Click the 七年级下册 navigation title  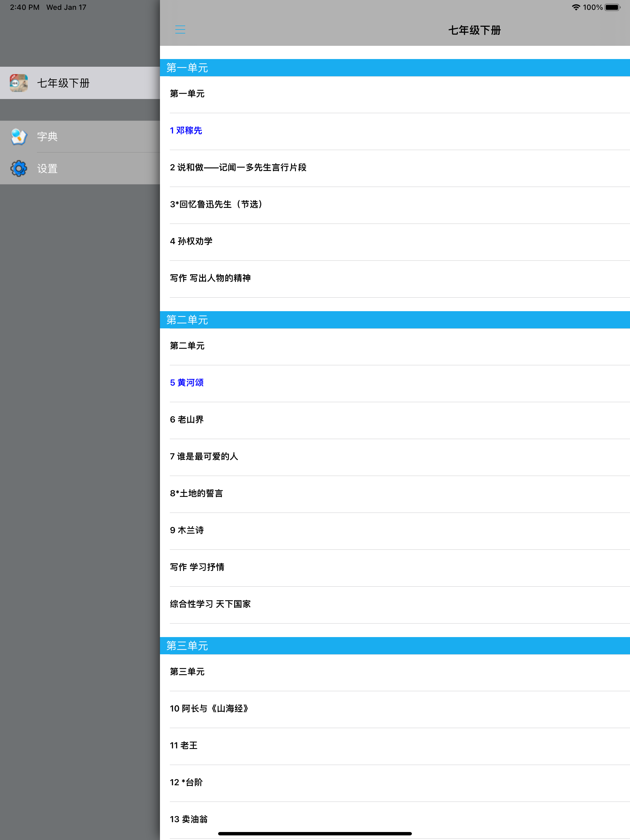[474, 30]
